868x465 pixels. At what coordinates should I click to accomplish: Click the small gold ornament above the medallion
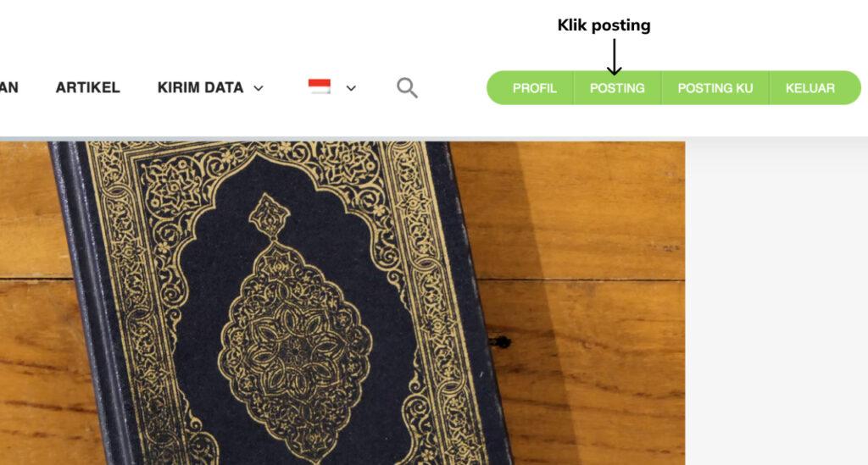coord(269,214)
